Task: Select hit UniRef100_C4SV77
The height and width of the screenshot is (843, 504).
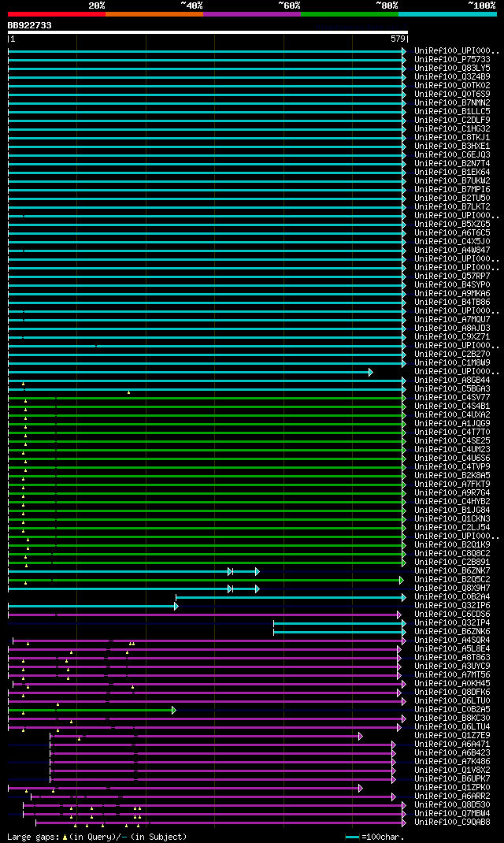Action: click(x=452, y=398)
